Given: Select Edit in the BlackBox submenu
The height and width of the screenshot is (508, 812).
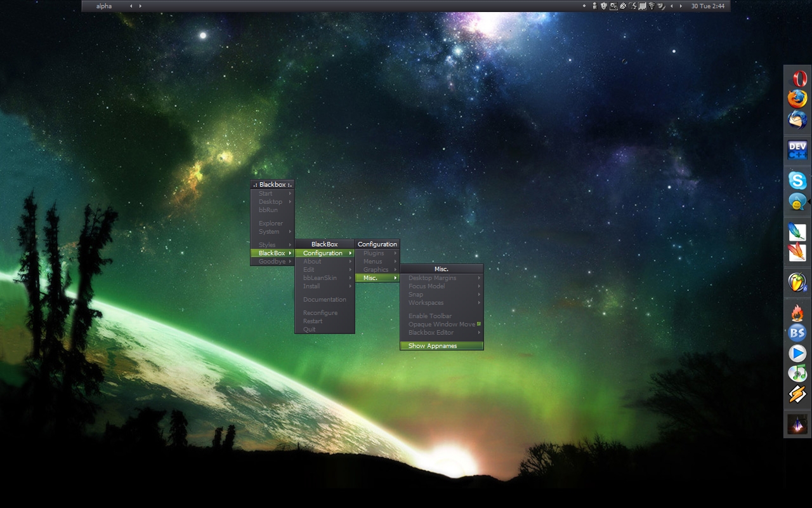Looking at the screenshot, I should click(325, 270).
